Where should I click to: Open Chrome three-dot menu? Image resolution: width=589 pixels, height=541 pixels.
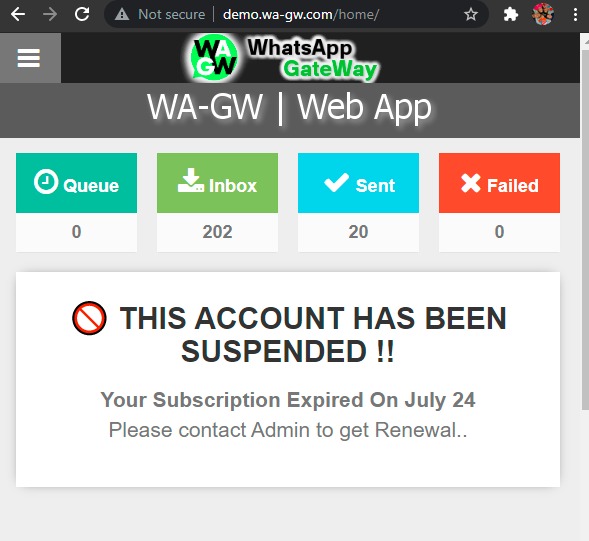click(x=575, y=15)
